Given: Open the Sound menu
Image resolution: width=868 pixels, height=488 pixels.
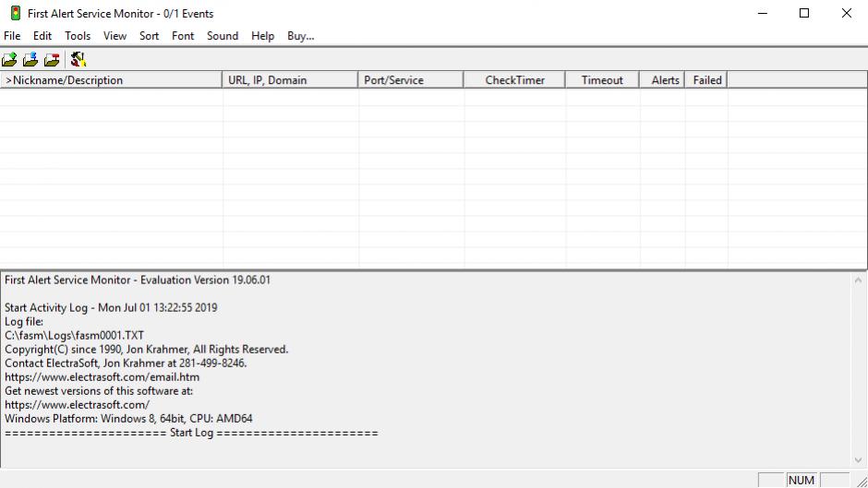Looking at the screenshot, I should click(x=223, y=36).
